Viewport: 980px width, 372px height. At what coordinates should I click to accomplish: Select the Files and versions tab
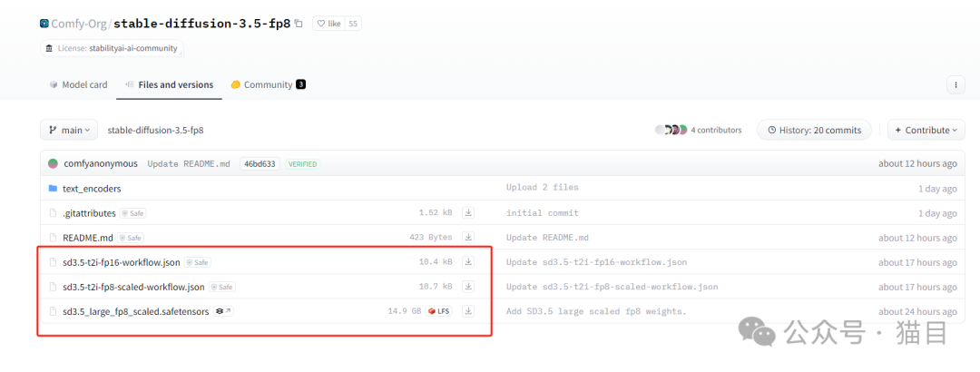coord(170,84)
